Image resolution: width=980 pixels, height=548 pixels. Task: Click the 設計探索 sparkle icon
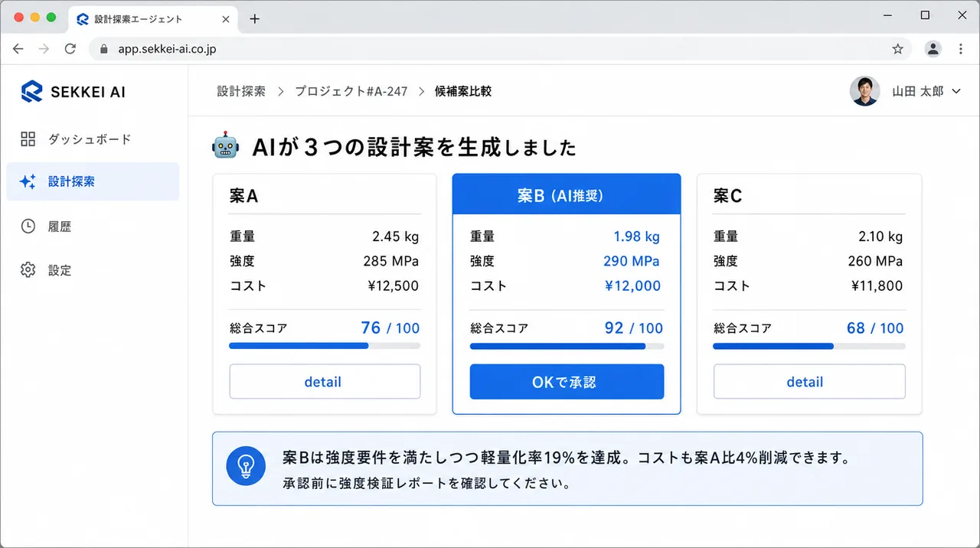coord(28,182)
